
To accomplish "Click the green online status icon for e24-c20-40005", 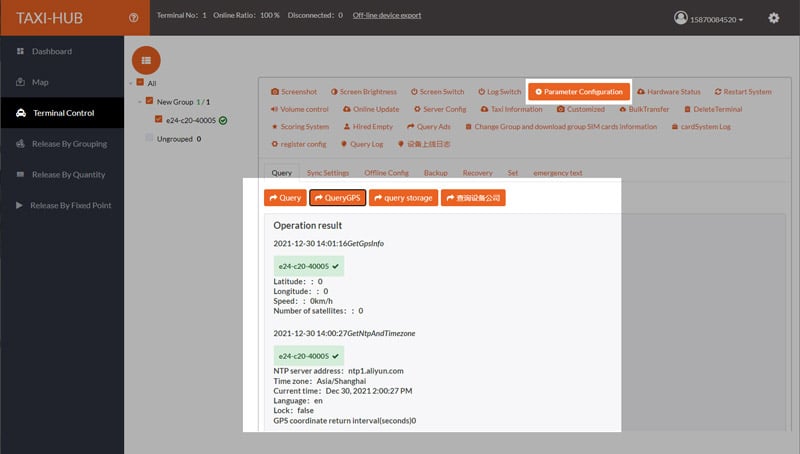I will [x=223, y=121].
